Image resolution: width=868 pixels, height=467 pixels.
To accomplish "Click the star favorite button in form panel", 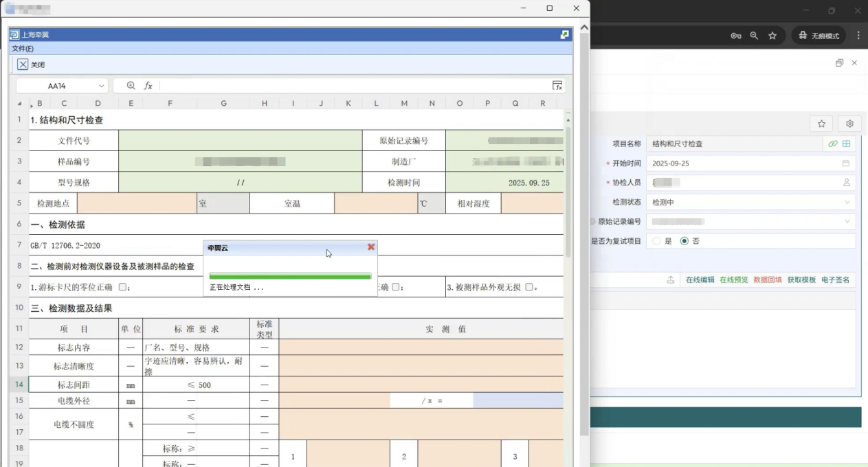I will tap(821, 124).
